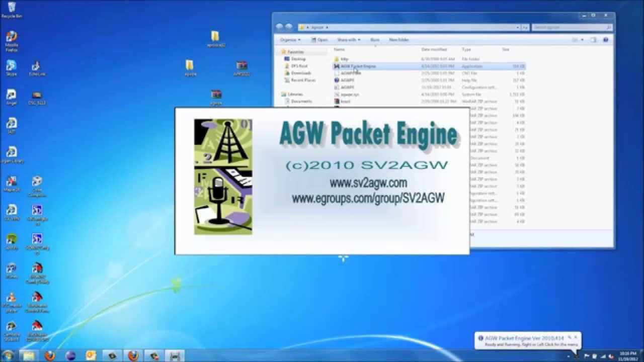644x362 pixels.
Task: Close the AGW Packet Engine balloon notification
Action: [x=576, y=337]
